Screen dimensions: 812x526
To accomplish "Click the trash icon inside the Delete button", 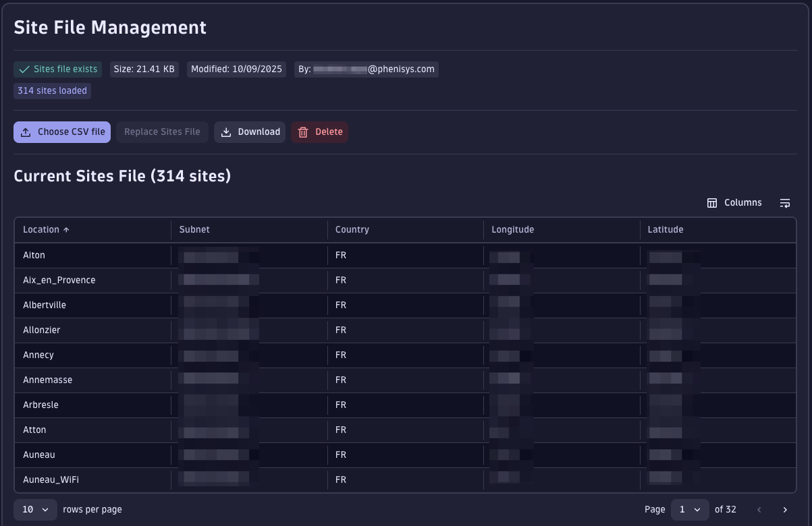I will [x=302, y=131].
